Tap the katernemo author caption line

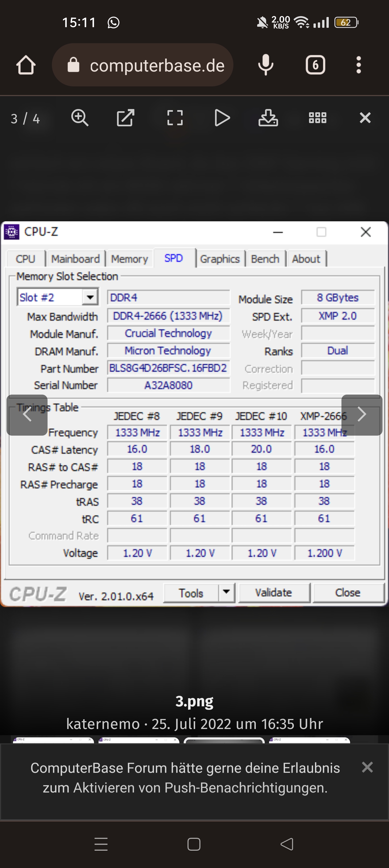[x=194, y=724]
